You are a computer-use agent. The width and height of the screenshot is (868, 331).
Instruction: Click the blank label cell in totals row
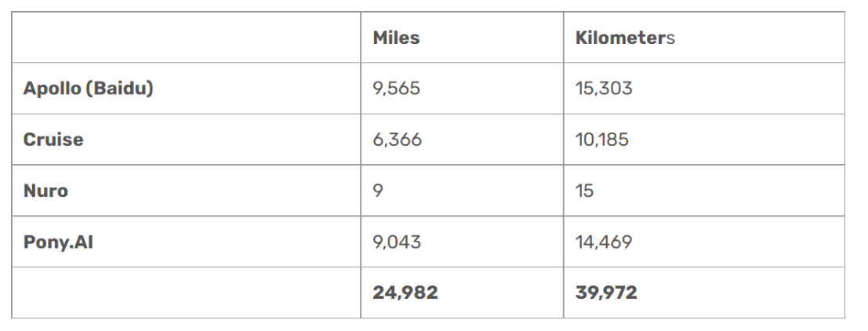(x=186, y=293)
